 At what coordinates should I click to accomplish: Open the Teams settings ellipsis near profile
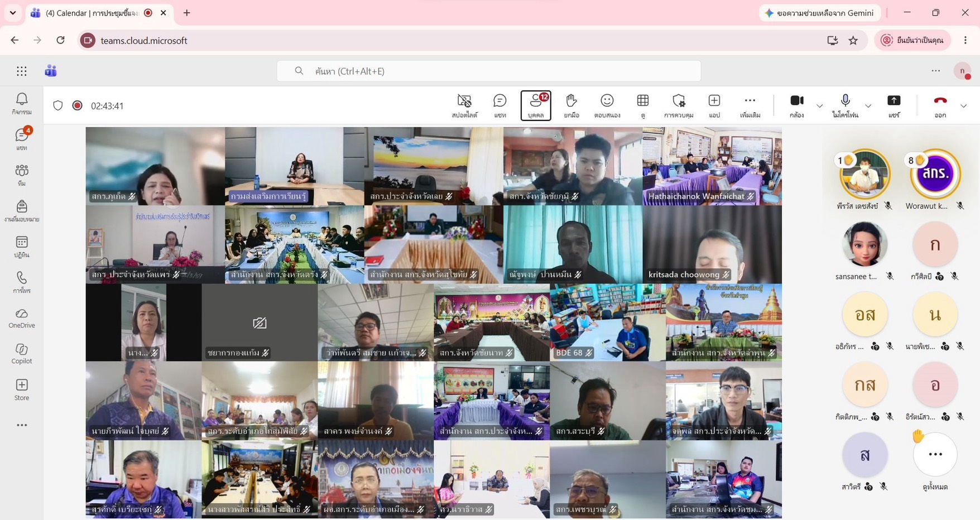[936, 71]
